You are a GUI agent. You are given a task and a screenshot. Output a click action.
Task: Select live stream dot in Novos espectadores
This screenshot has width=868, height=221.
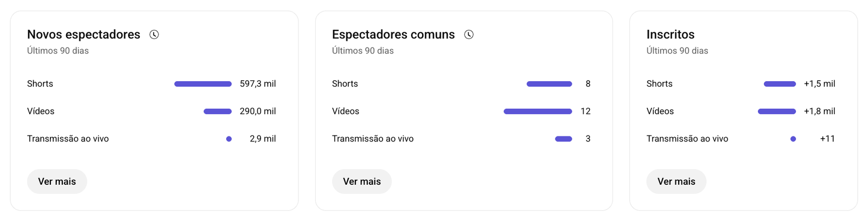coord(229,139)
